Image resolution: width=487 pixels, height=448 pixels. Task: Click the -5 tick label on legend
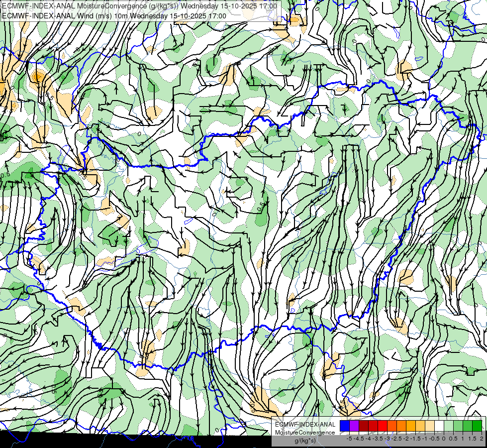(x=349, y=439)
